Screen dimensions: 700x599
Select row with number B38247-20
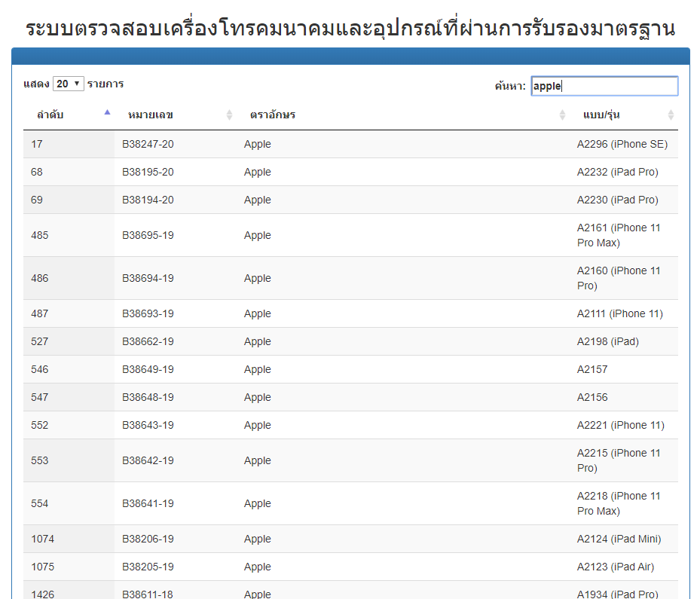pos(148,144)
